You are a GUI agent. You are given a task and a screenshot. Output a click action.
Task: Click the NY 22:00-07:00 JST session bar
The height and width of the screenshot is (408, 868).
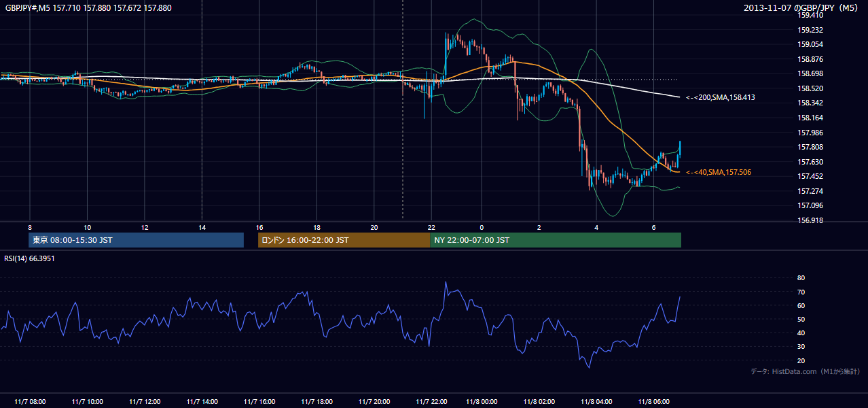pos(556,240)
